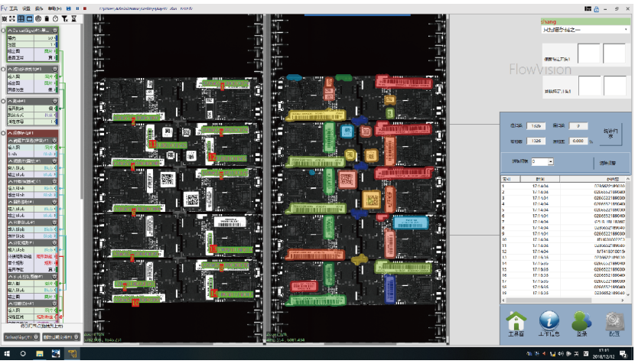Collapse the red group node header chevron
635x364 pixels.
tap(10, 133)
